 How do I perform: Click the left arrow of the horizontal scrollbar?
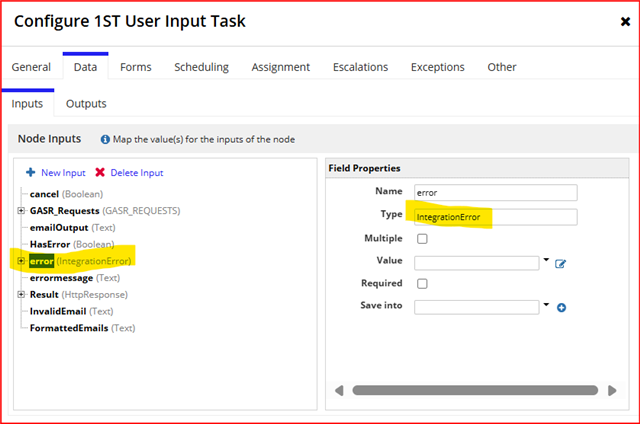point(339,391)
